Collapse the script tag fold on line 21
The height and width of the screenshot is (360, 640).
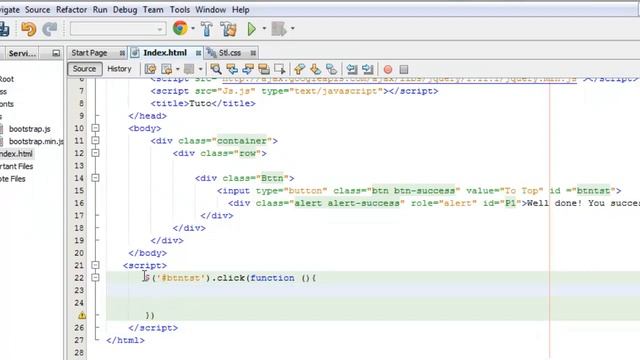coord(95,265)
